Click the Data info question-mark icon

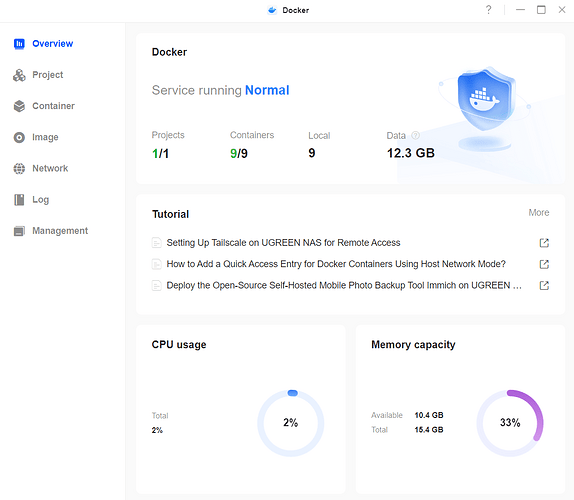point(415,135)
